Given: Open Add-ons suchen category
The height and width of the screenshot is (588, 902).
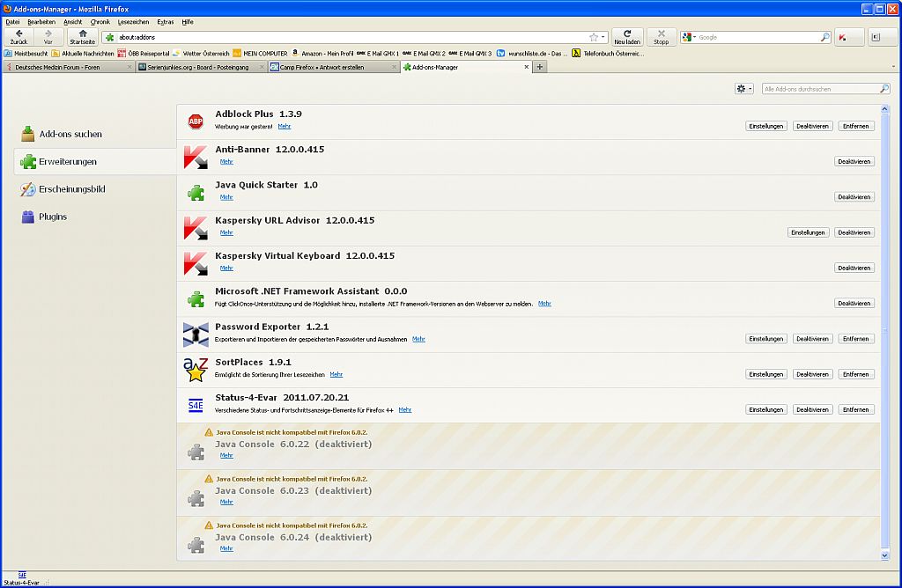Looking at the screenshot, I should (x=70, y=135).
